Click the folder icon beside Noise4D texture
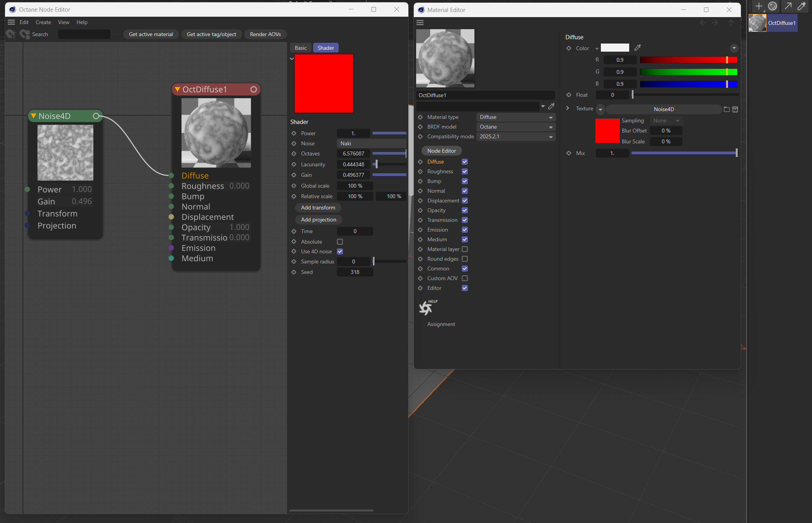812x523 pixels. point(726,109)
